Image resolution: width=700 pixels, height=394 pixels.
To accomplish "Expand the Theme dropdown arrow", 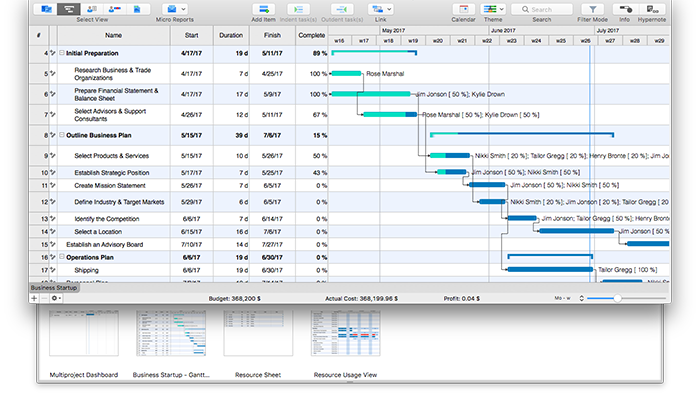I will click(502, 9).
